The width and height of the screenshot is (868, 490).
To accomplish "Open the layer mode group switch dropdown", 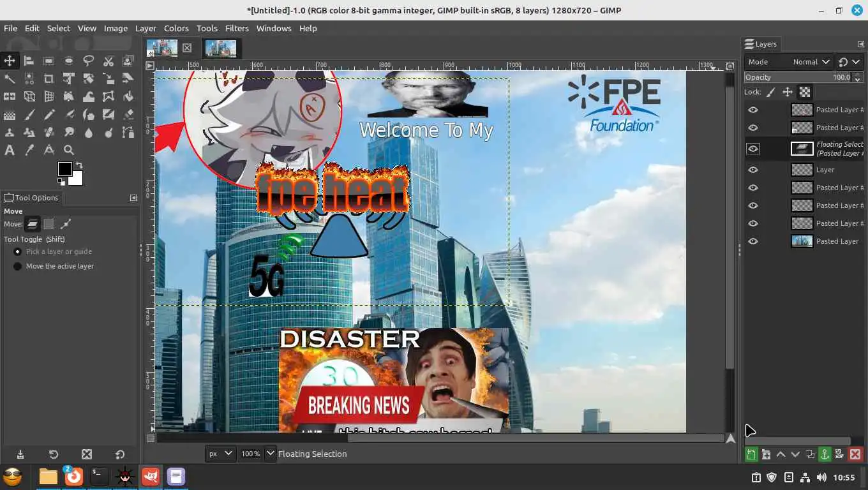I will pos(849,62).
